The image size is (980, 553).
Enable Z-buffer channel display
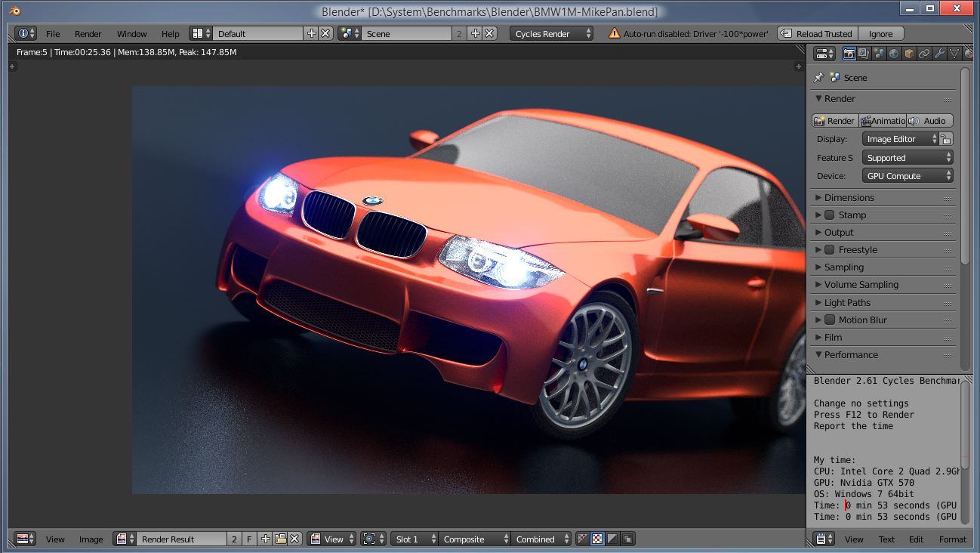(x=627, y=539)
